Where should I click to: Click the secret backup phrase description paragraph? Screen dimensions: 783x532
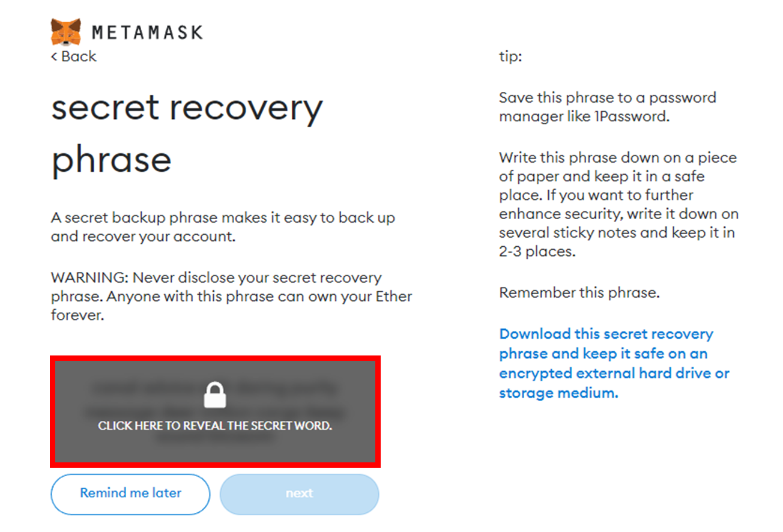tap(223, 226)
